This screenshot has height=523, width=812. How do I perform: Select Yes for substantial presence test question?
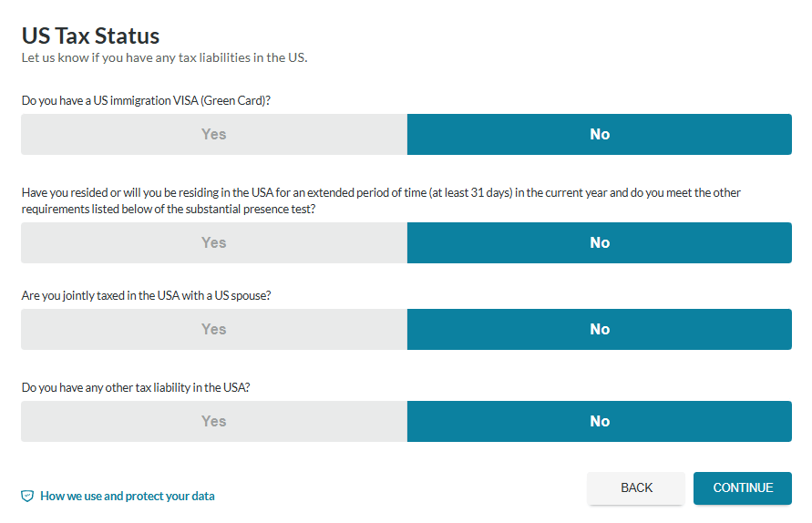214,243
